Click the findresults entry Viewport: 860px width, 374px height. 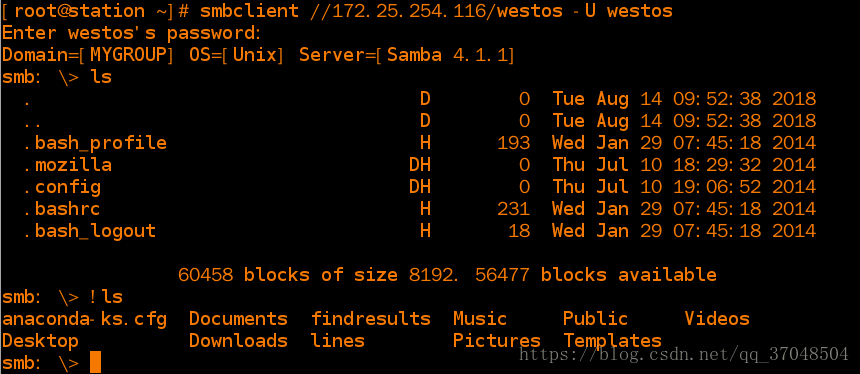click(371, 319)
